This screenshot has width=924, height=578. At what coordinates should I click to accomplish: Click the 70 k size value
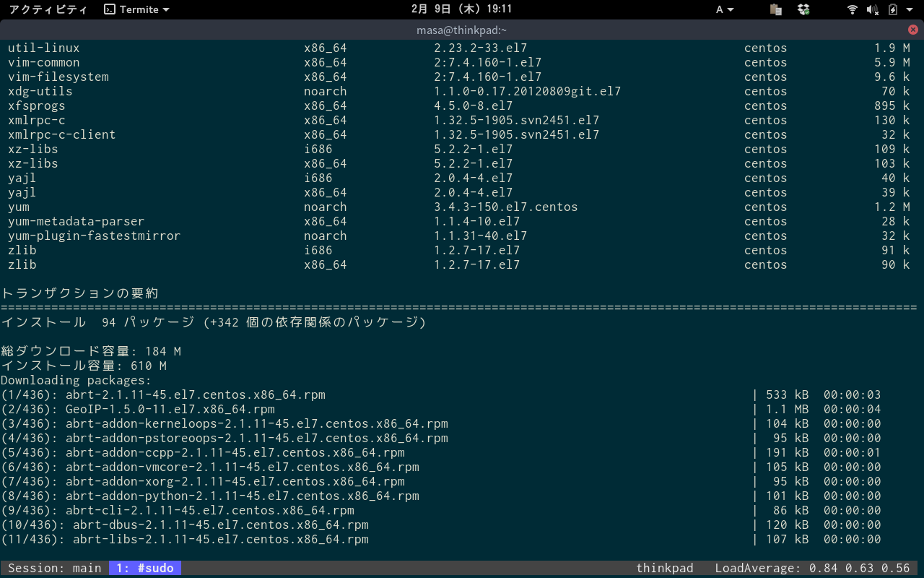895,91
